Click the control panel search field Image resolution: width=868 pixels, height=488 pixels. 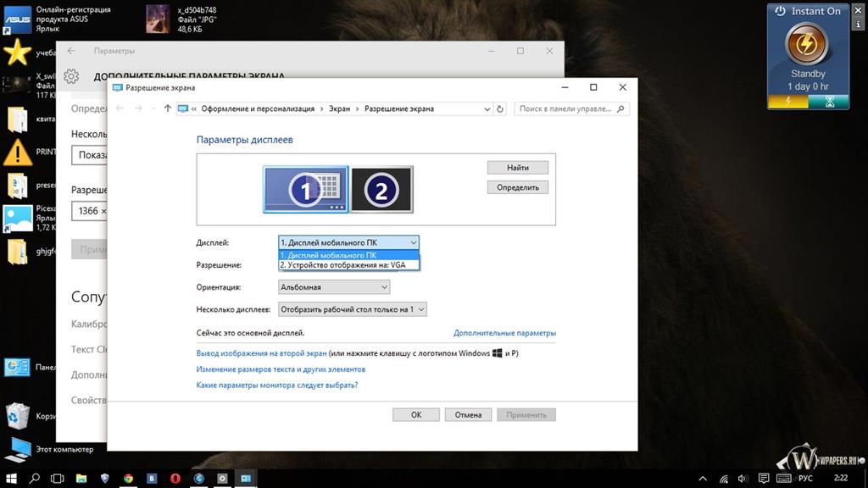click(570, 108)
